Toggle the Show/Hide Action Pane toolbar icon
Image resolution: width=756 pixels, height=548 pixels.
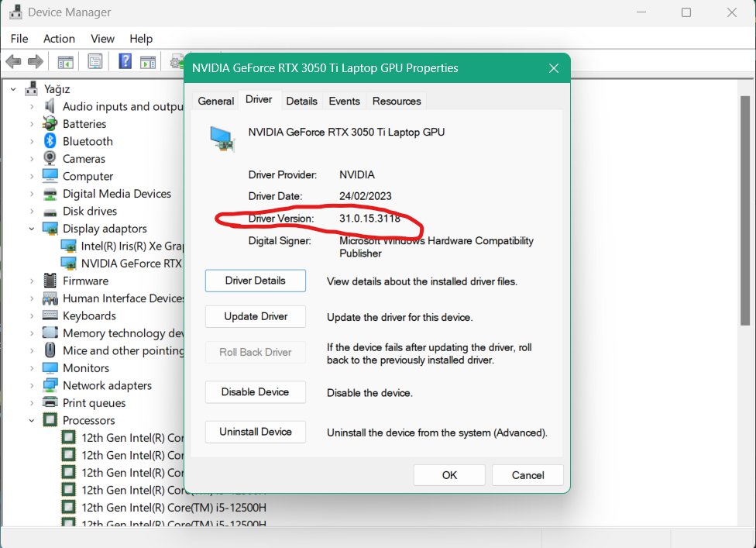[x=148, y=62]
